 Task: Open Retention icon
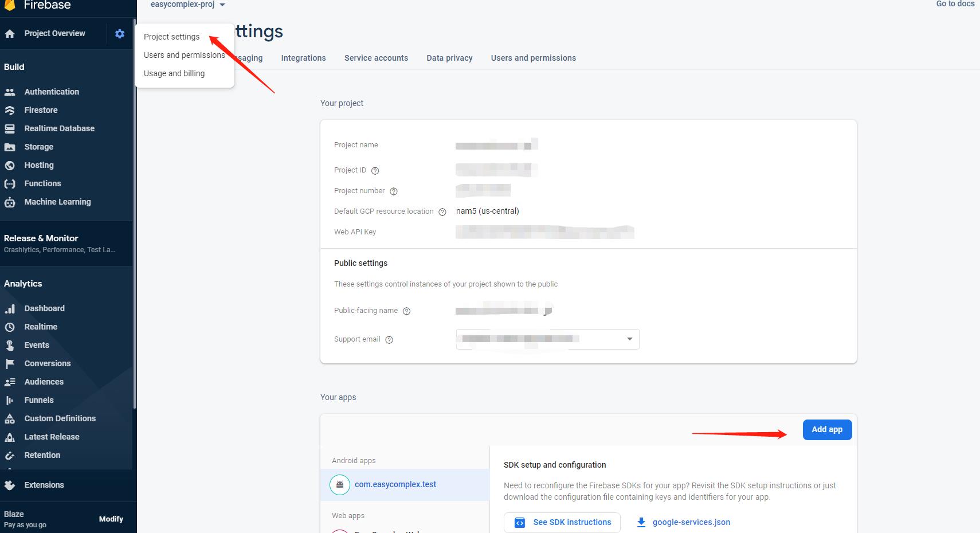tap(10, 455)
